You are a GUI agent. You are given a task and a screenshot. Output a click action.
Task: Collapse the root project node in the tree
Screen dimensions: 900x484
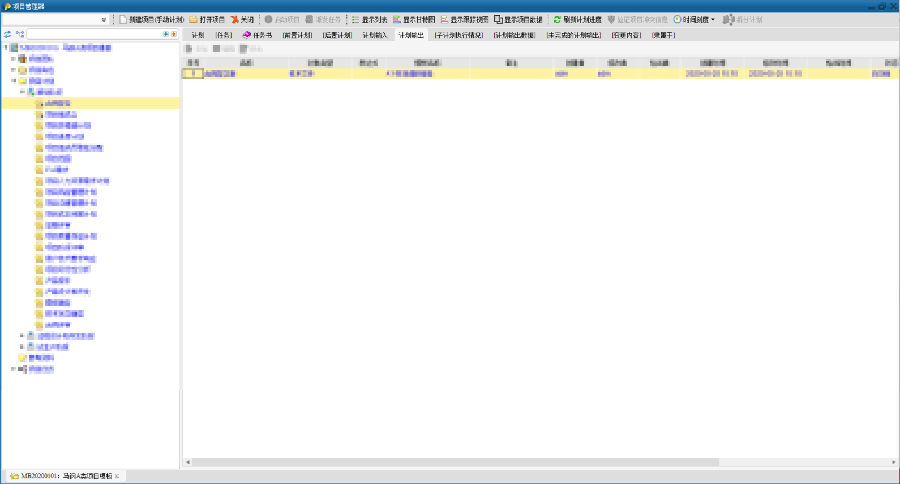pos(5,47)
